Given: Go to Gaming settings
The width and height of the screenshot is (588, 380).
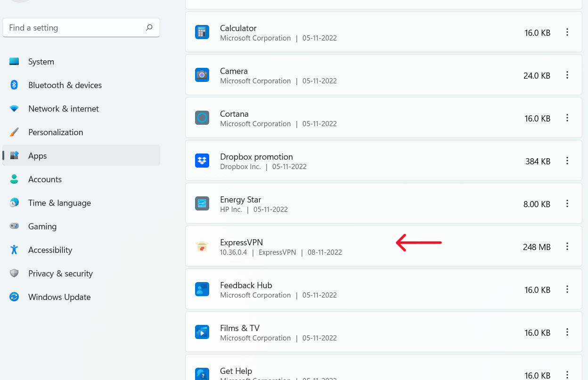Looking at the screenshot, I should tap(81, 226).
